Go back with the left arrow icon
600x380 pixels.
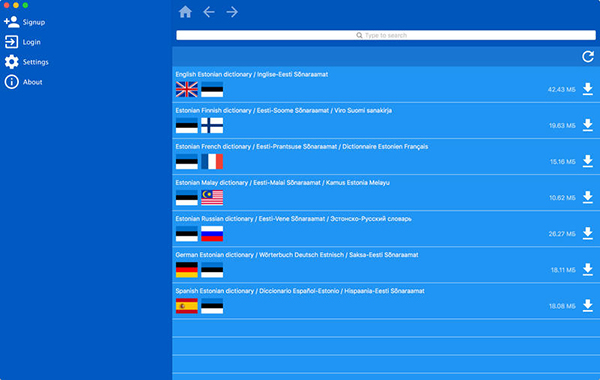pyautogui.click(x=209, y=12)
